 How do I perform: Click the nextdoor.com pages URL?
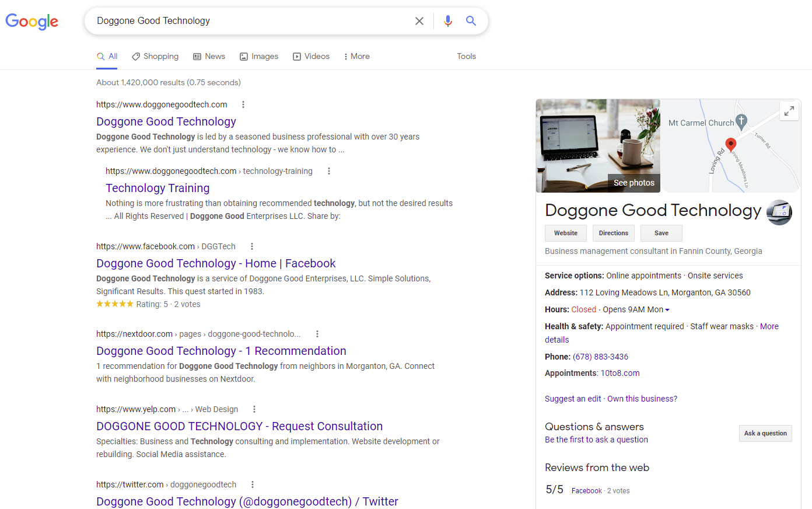(198, 334)
